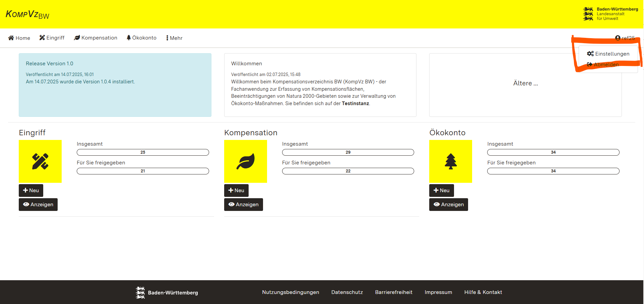
Task: Click the Baden-Württemberg Landesanstalt für Umwelt logo
Action: point(610,14)
